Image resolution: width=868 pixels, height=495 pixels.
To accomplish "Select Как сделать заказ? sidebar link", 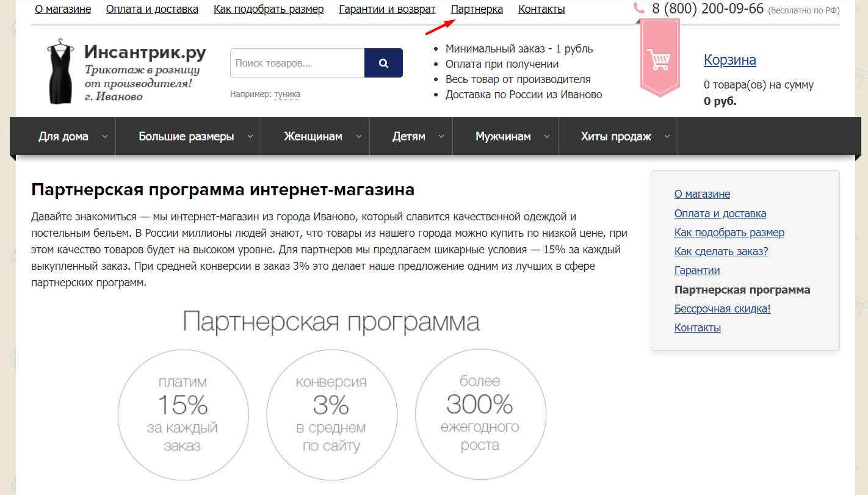I will 721,251.
